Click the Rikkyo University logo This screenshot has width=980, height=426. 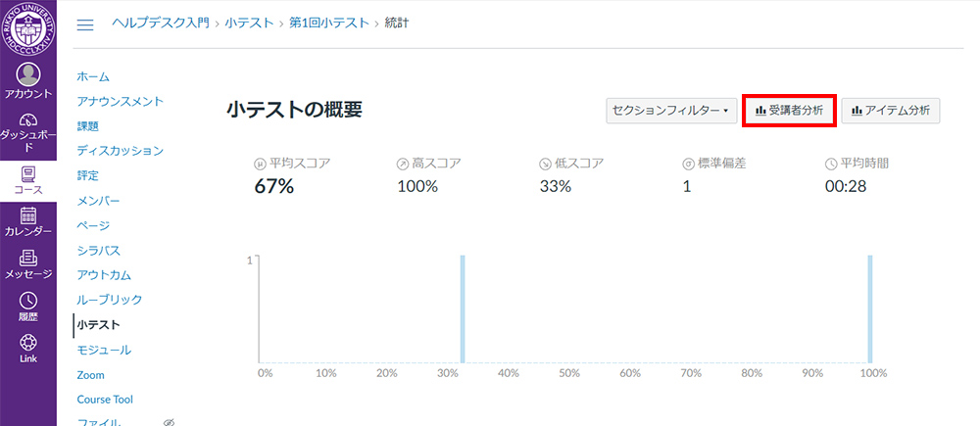pyautogui.click(x=28, y=26)
